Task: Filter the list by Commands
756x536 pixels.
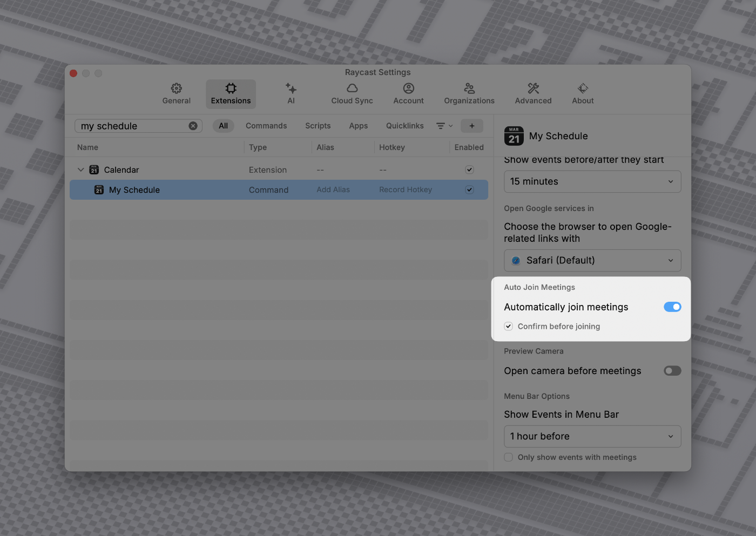Action: point(266,126)
